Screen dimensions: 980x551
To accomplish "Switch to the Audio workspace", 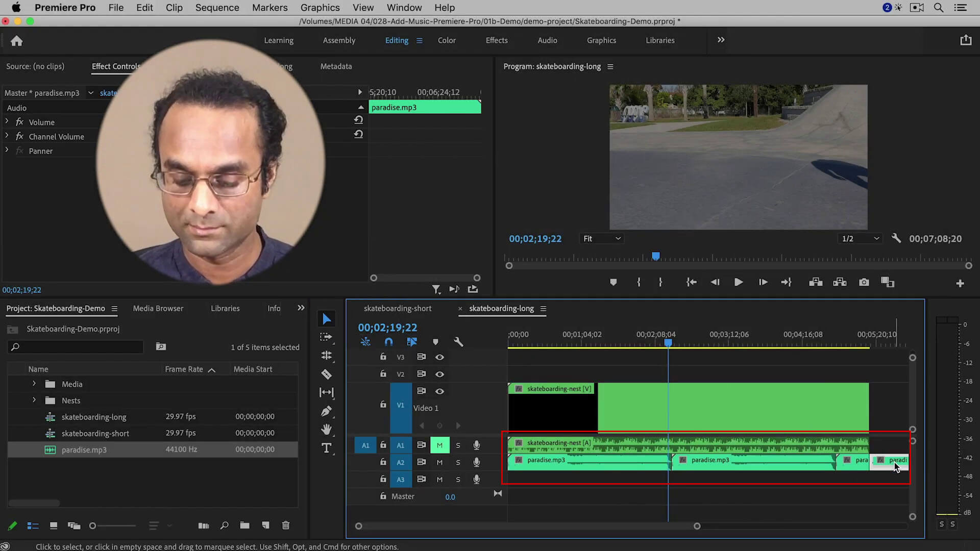I will (x=547, y=40).
